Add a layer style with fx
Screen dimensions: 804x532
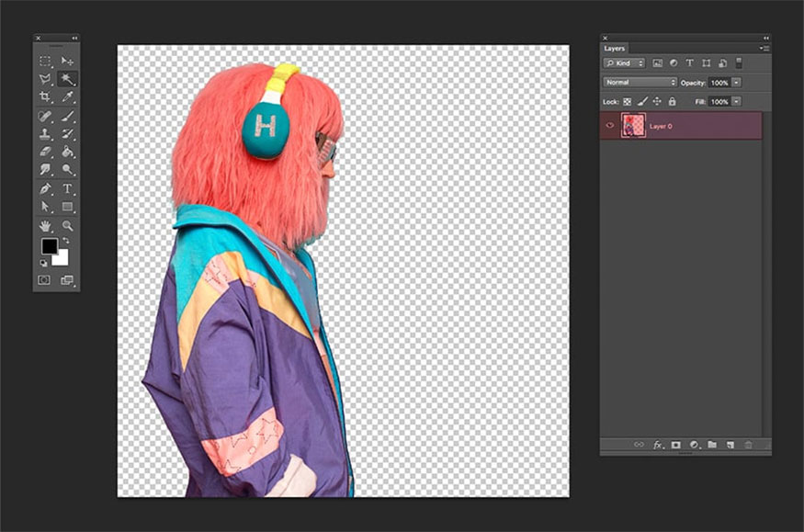pyautogui.click(x=658, y=445)
